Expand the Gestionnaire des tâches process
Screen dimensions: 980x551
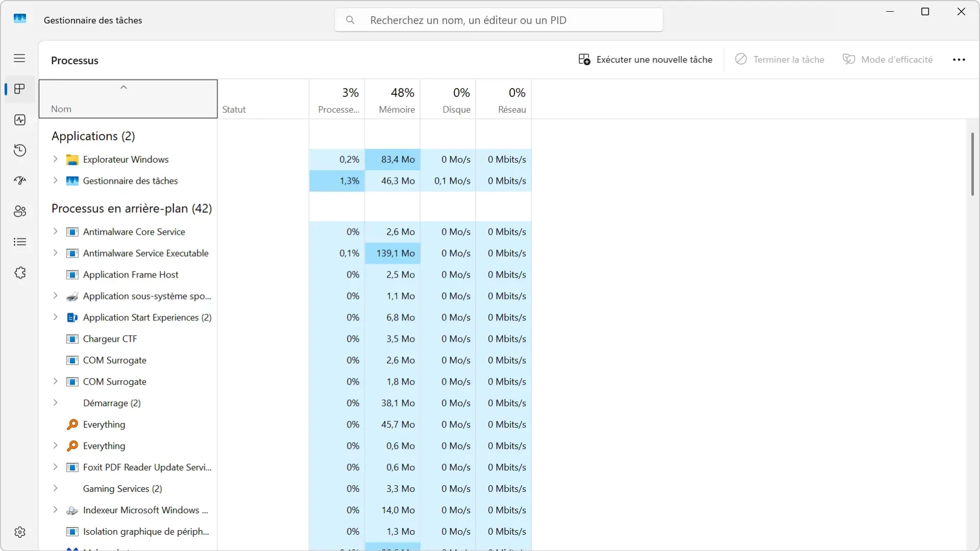click(x=55, y=181)
